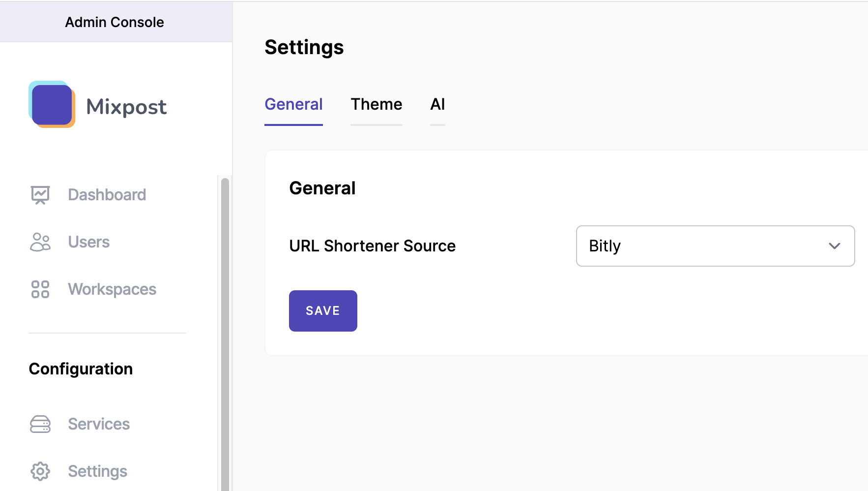Select the General settings tab
Image resolution: width=868 pixels, height=491 pixels.
293,104
